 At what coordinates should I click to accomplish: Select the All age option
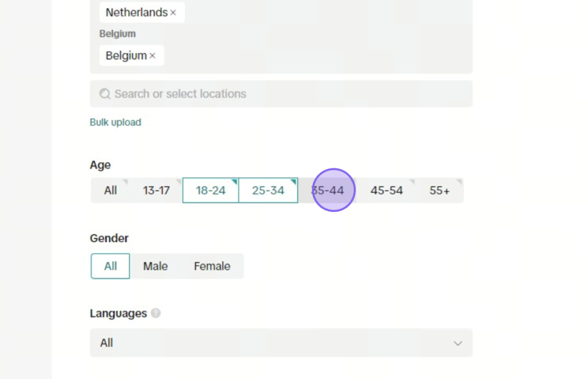[x=110, y=191]
